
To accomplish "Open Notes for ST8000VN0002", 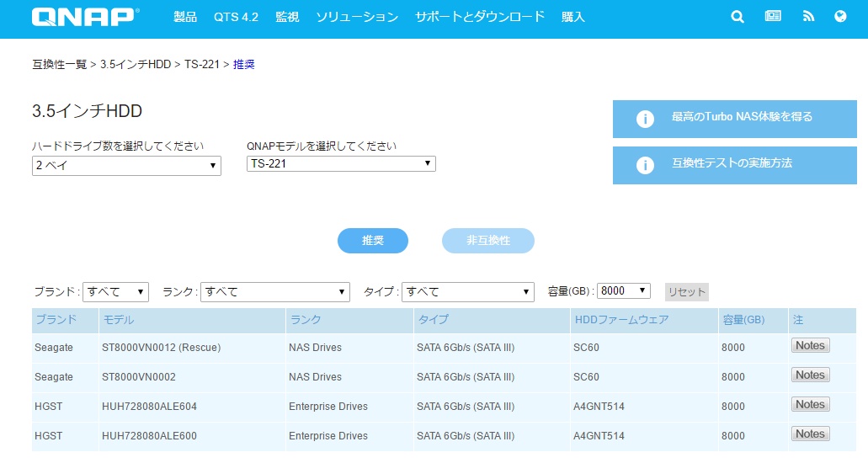I will (x=811, y=375).
